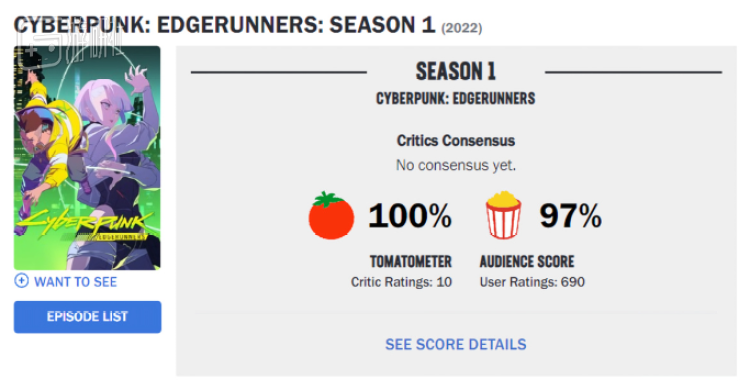Select the Audience Score label
The height and width of the screenshot is (390, 750).
pos(527,262)
